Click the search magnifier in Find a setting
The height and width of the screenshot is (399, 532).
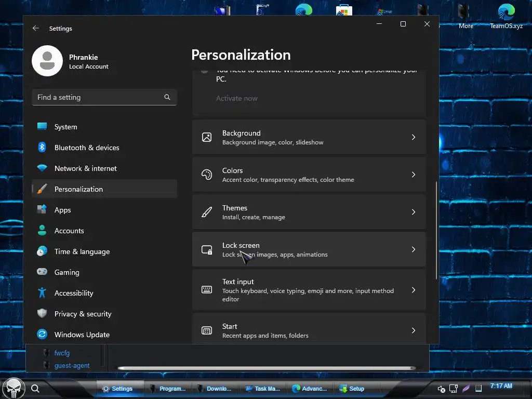click(167, 97)
